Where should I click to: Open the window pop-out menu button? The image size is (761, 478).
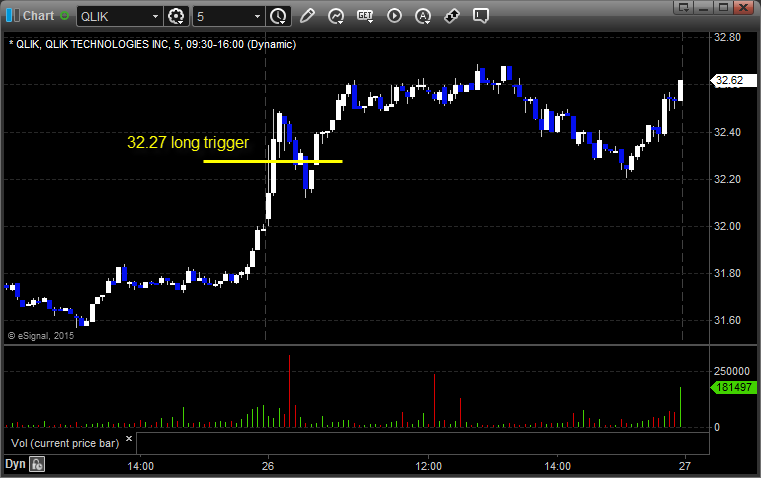point(683,7)
